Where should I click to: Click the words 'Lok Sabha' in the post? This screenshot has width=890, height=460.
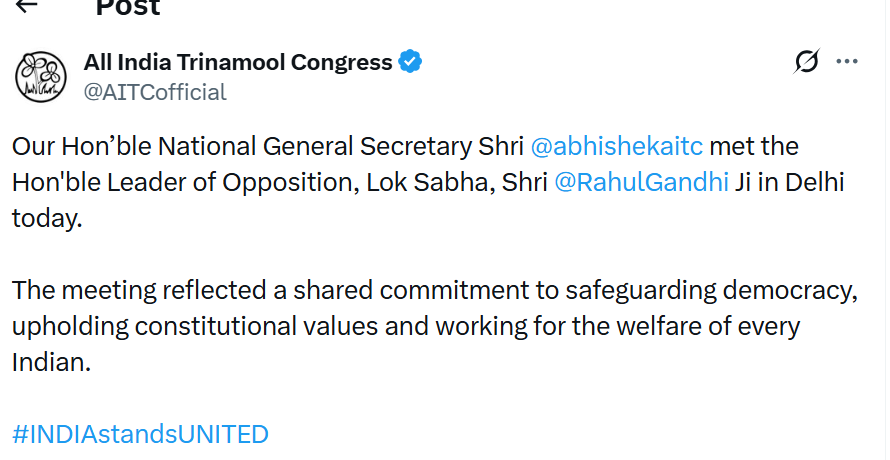(429, 182)
